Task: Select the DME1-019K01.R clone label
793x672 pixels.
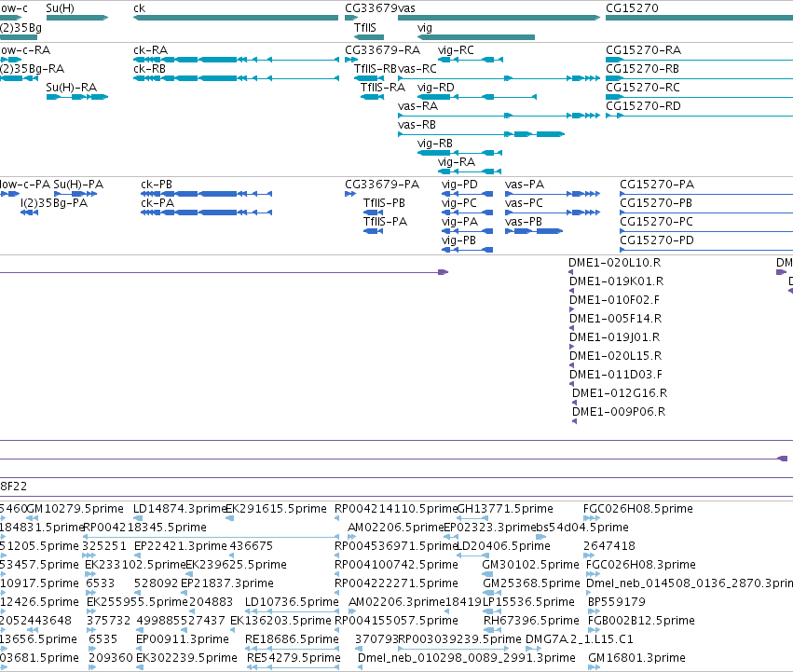Action: [x=617, y=281]
